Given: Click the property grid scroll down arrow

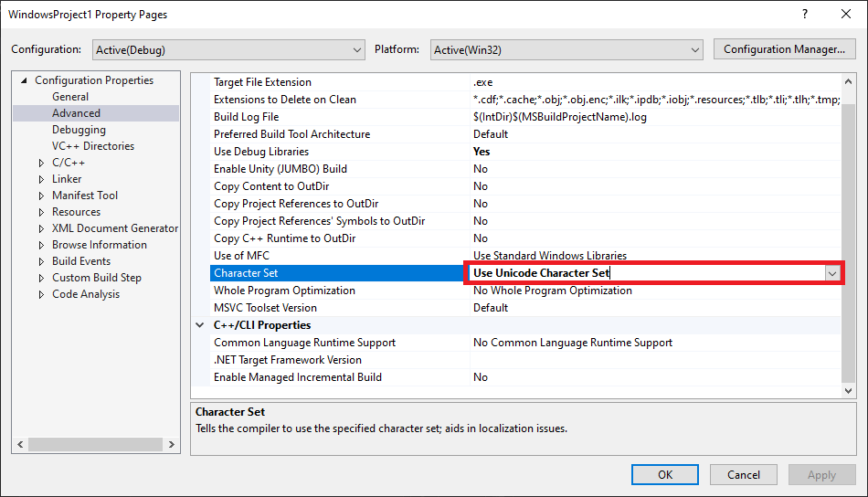Looking at the screenshot, I should (848, 390).
